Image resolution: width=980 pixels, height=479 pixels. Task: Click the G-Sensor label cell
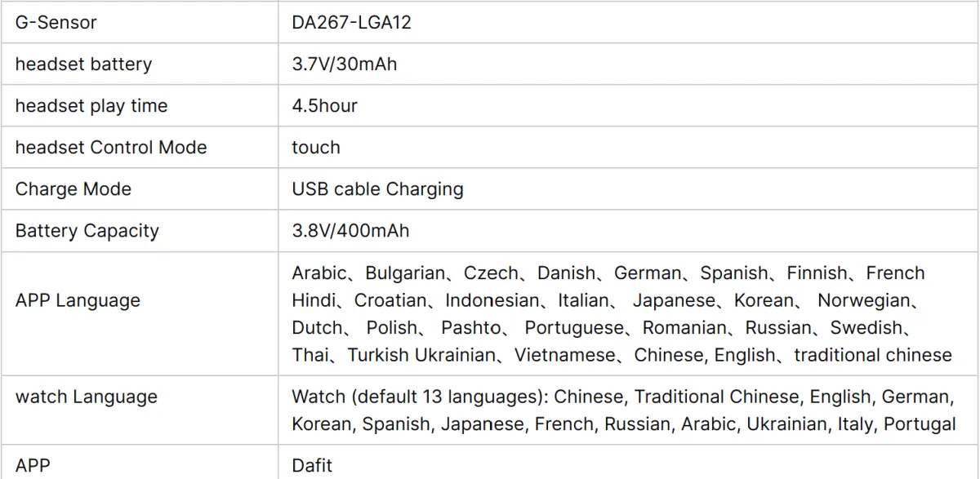tap(56, 23)
